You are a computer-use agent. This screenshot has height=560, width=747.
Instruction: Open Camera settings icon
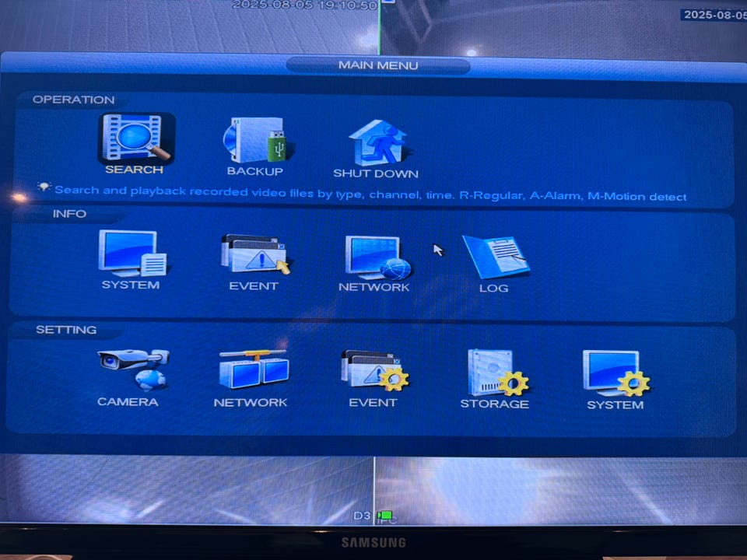tap(133, 370)
